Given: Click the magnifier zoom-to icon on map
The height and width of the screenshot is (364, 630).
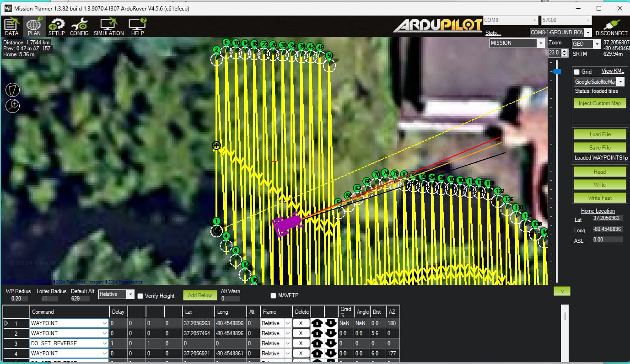Looking at the screenshot, I should point(13,106).
